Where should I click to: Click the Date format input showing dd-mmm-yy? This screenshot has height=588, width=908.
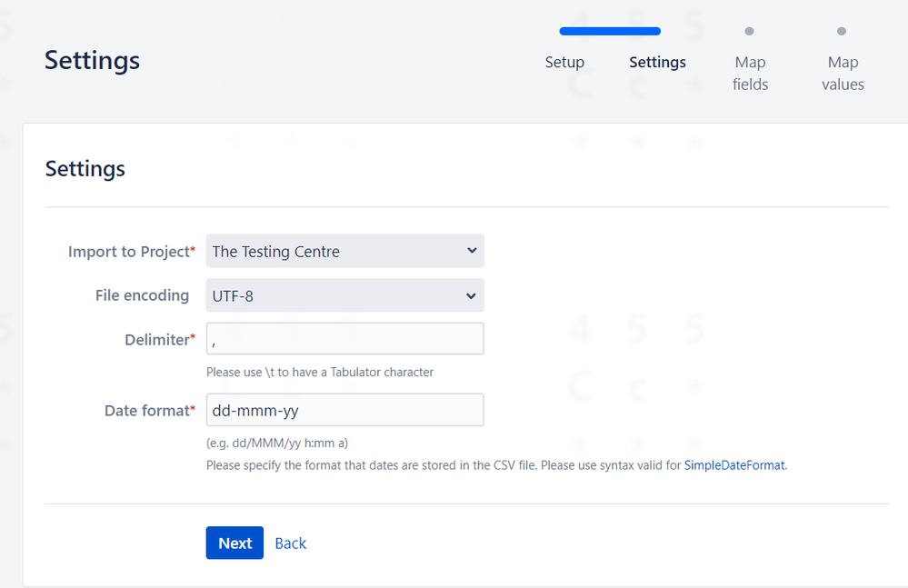(x=345, y=410)
